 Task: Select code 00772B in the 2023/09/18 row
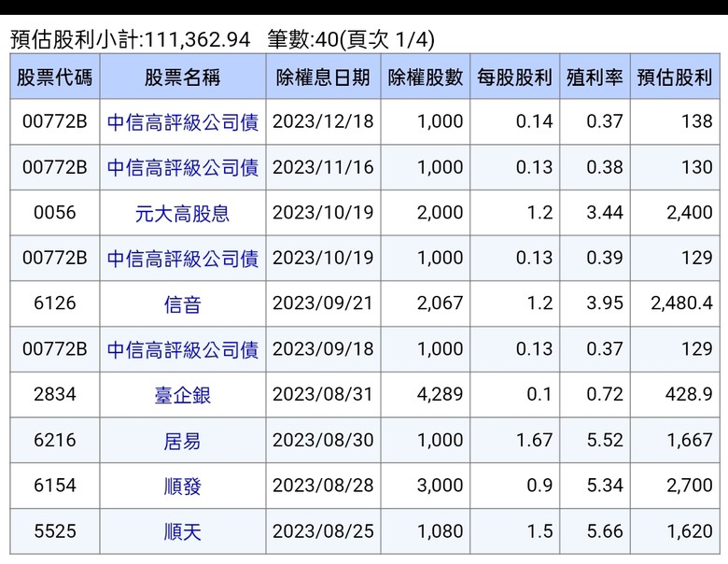[55, 348]
